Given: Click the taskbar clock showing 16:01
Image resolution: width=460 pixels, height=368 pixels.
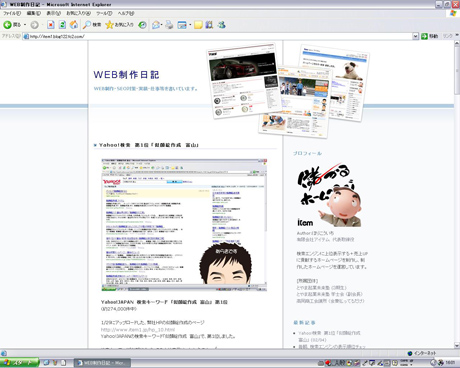Looking at the screenshot, I should tap(450, 362).
